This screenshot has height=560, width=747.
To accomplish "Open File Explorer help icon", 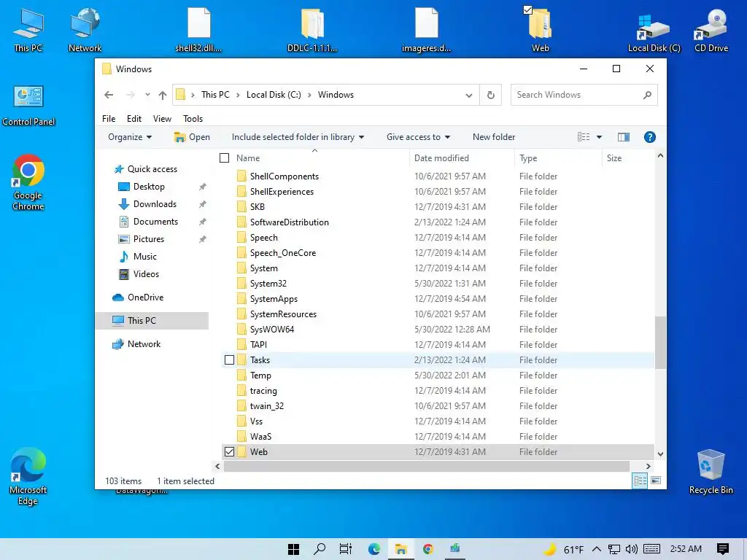I will click(649, 137).
